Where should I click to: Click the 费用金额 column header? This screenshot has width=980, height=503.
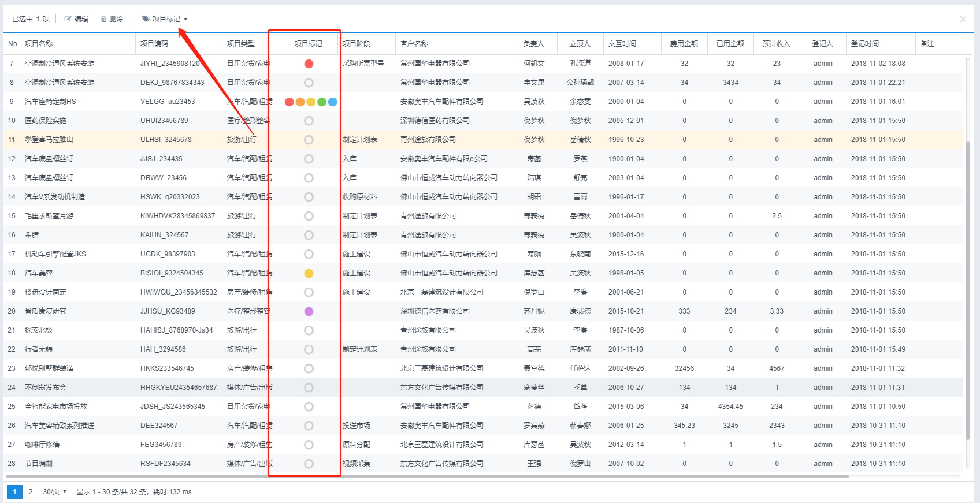(x=684, y=44)
